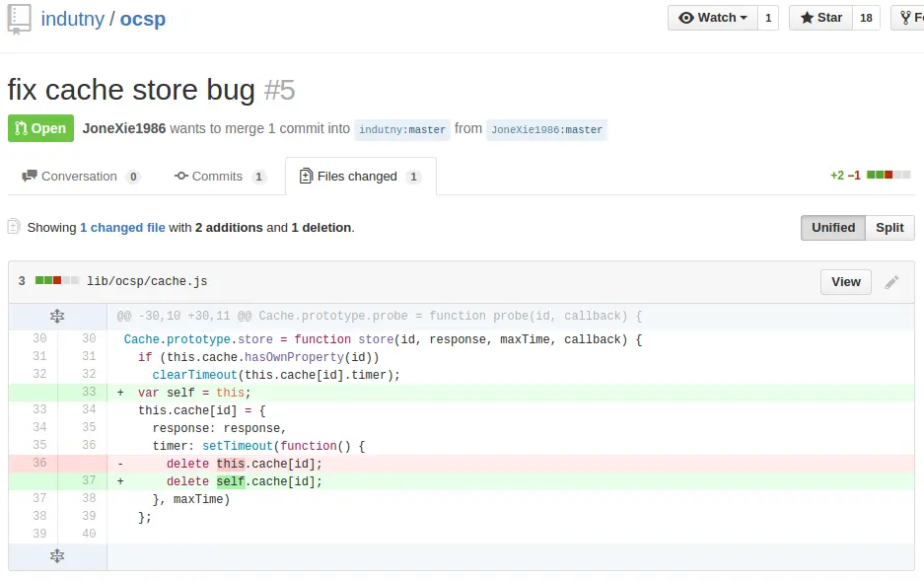The image size is (924, 582).
Task: Click the repository book icon
Action: (x=19, y=19)
